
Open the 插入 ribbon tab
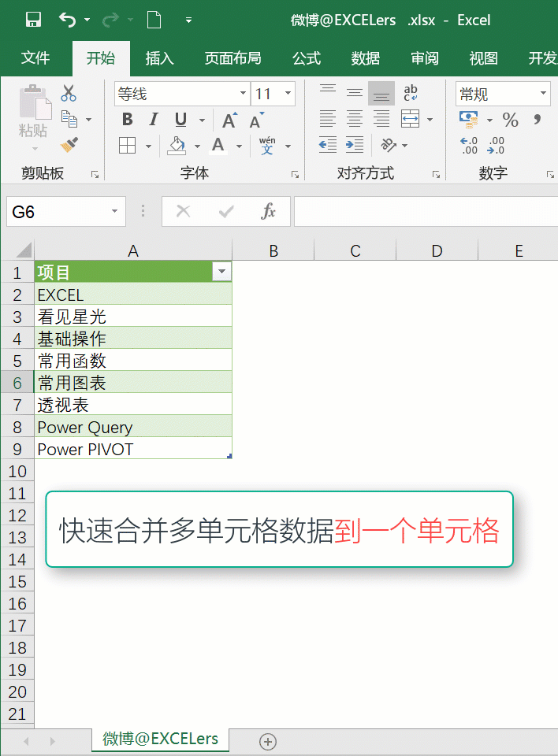159,58
